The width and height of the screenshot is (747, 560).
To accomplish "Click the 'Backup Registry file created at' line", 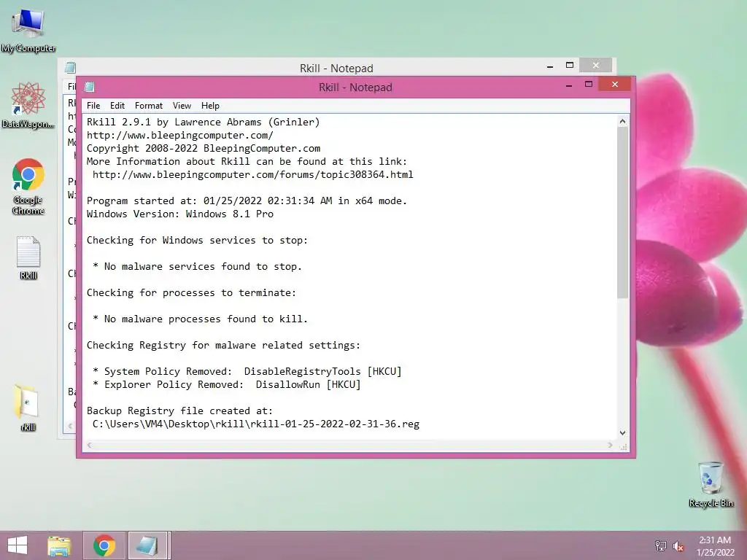I will pos(179,411).
